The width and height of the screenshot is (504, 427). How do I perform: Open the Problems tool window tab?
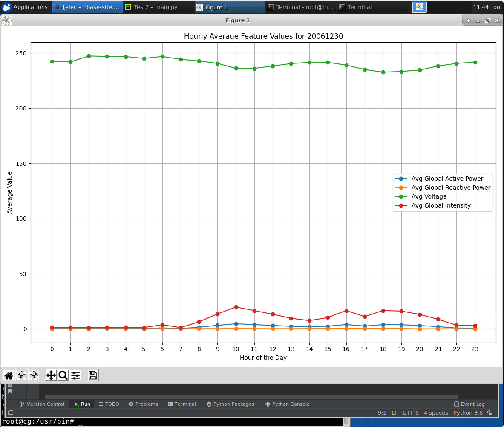point(143,404)
